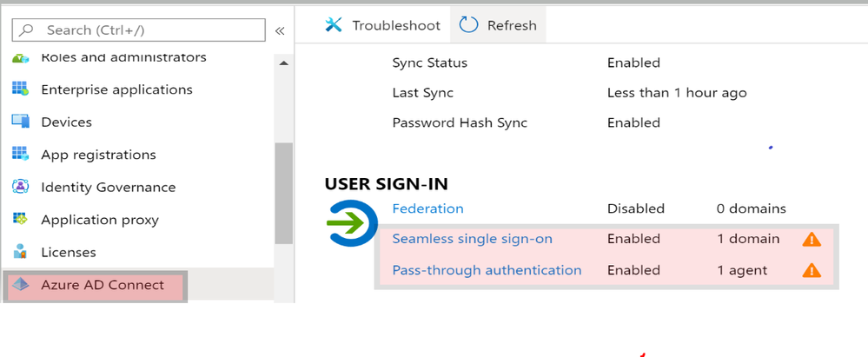
Task: Open the Application proxy icon
Action: tap(20, 219)
